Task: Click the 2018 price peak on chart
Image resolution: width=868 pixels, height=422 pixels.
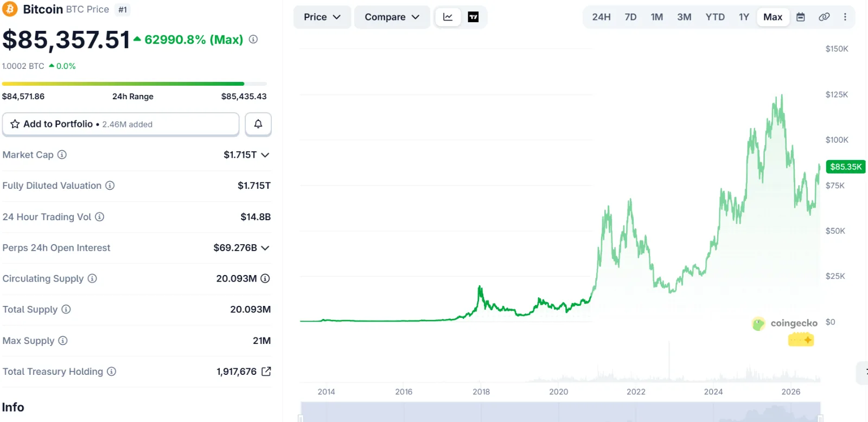Action: coord(480,287)
